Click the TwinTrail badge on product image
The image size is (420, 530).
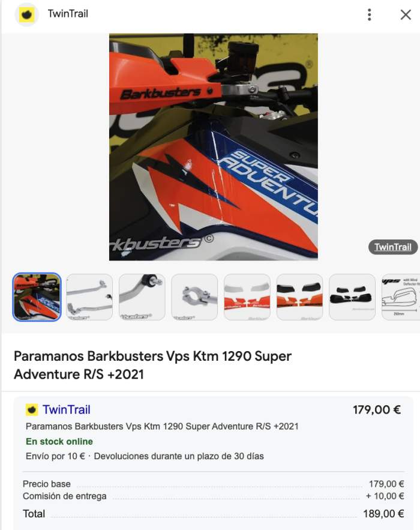[392, 247]
